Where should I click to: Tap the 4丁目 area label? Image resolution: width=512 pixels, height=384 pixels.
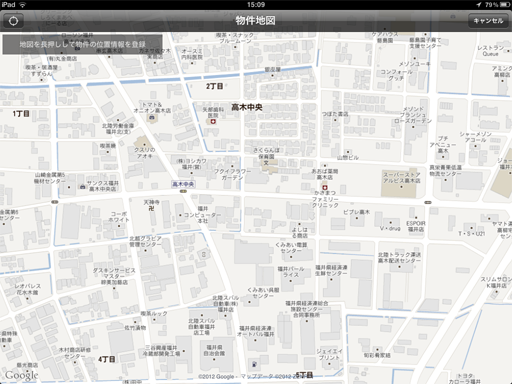tap(107, 359)
